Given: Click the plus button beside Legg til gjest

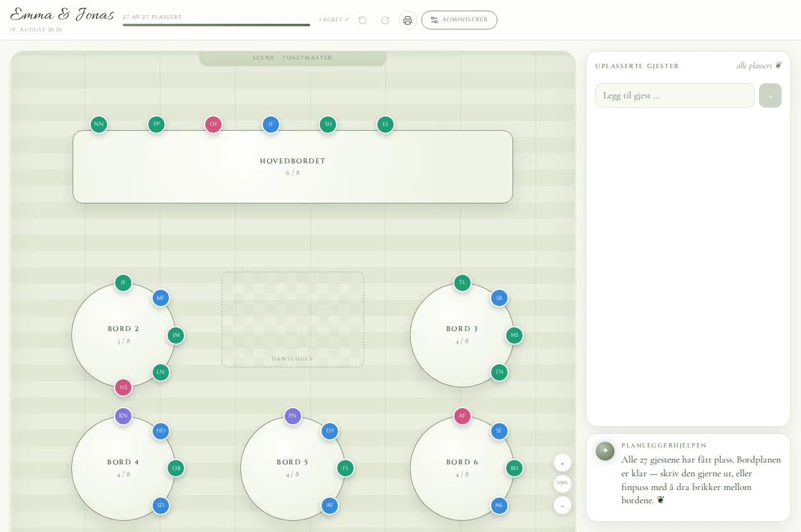Looking at the screenshot, I should (x=770, y=96).
